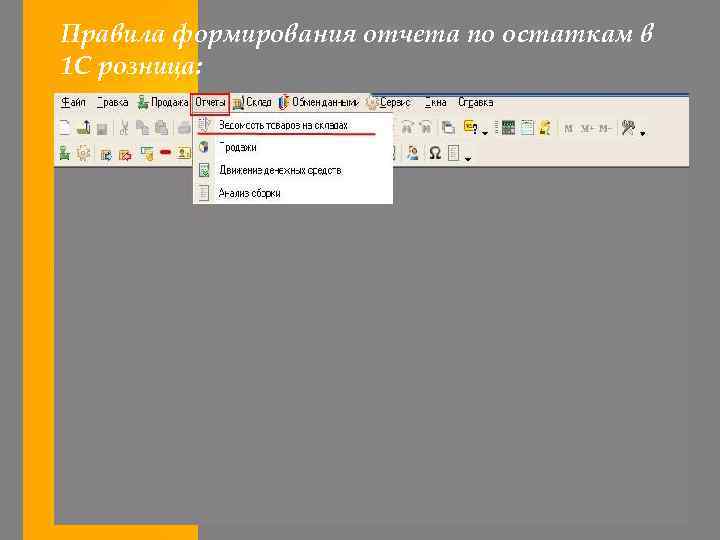
Task: Select Анализ сборки entry
Action: click(293, 193)
